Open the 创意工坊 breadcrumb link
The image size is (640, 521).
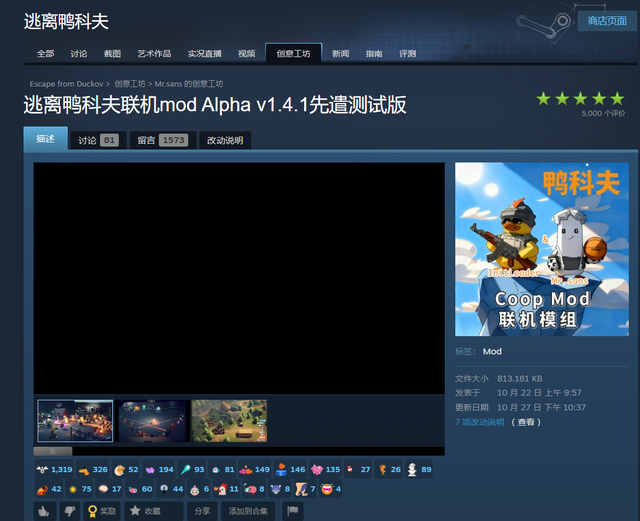point(130,84)
